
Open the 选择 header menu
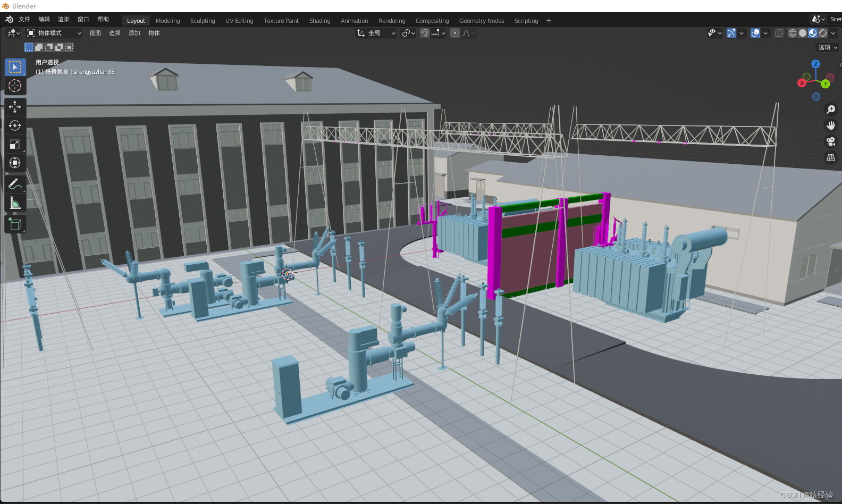click(115, 33)
